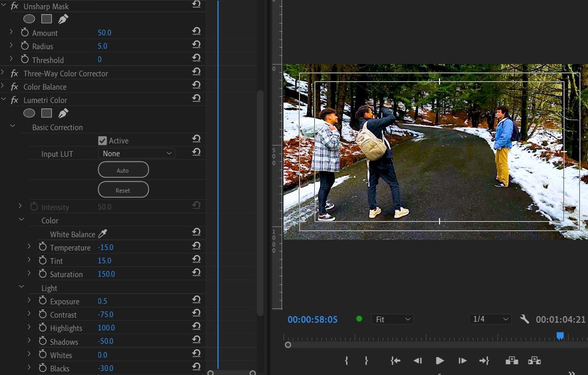Click the Mark Out button

(366, 361)
